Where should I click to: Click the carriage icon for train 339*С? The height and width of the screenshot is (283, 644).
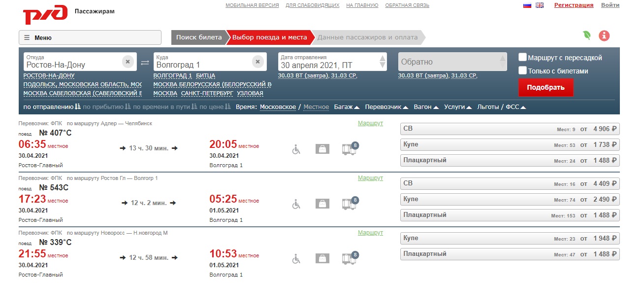(349, 258)
